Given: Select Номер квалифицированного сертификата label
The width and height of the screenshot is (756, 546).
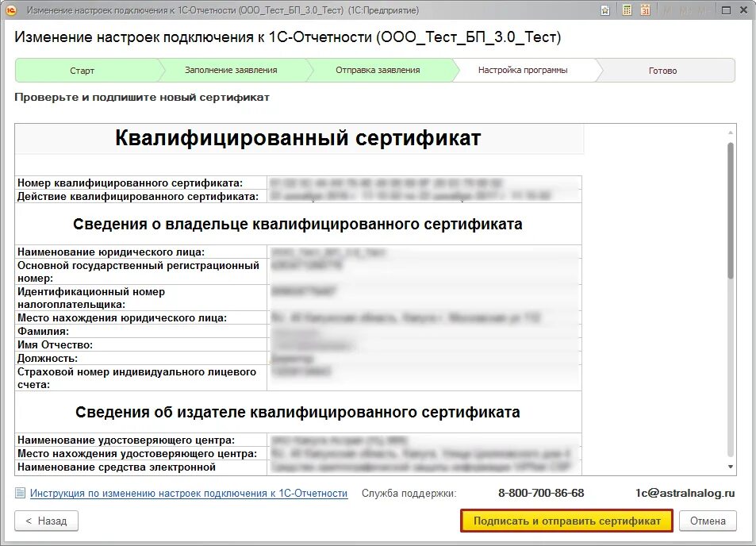Looking at the screenshot, I should point(130,183).
